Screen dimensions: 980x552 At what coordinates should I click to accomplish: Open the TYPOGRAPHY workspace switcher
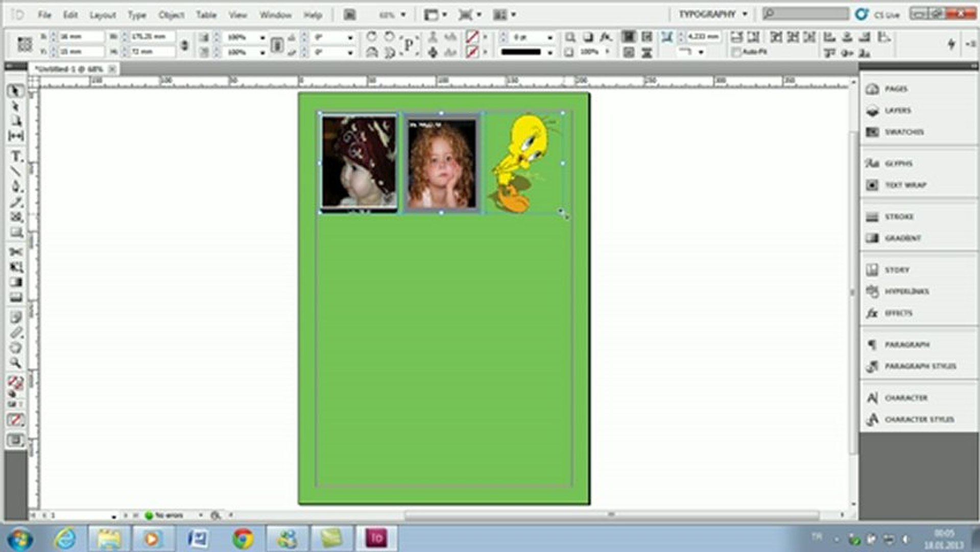pos(712,14)
